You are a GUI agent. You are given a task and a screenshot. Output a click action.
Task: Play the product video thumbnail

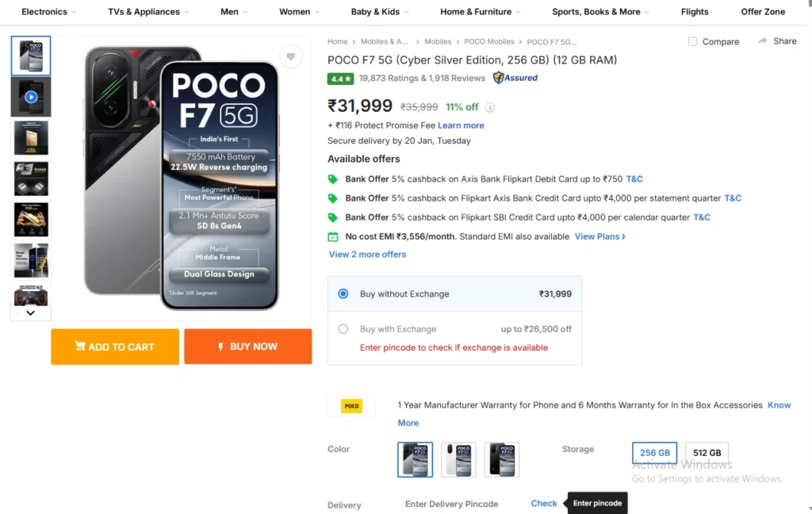31,97
